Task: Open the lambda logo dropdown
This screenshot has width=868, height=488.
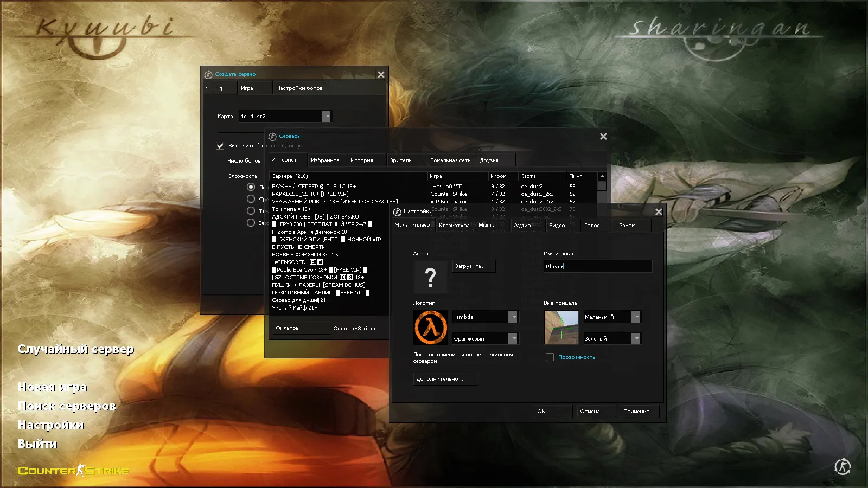Action: [513, 317]
